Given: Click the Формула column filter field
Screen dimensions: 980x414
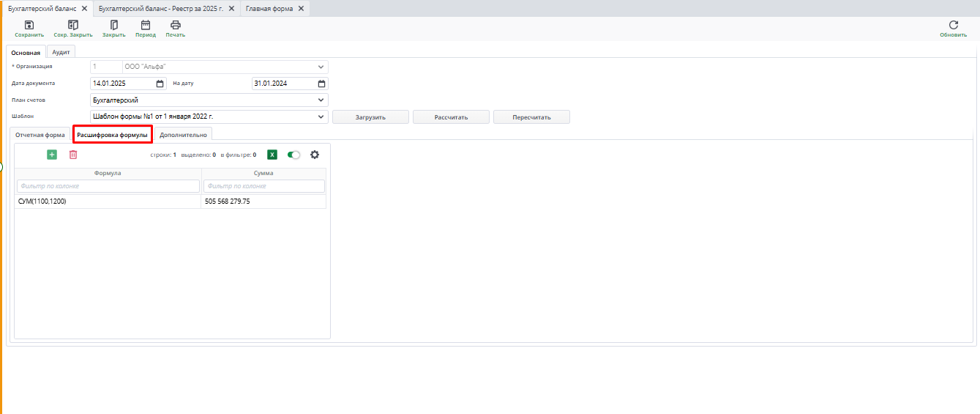Looking at the screenshot, I should pyautogui.click(x=108, y=186).
